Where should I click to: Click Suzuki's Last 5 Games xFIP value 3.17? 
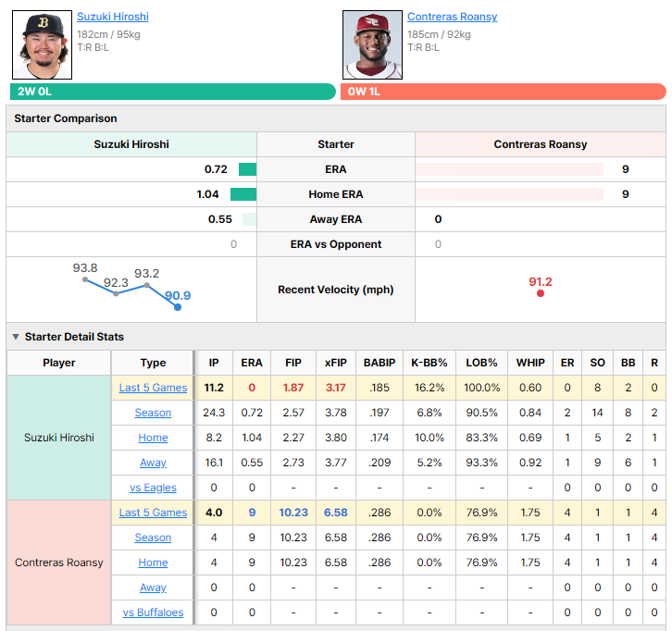(x=336, y=388)
